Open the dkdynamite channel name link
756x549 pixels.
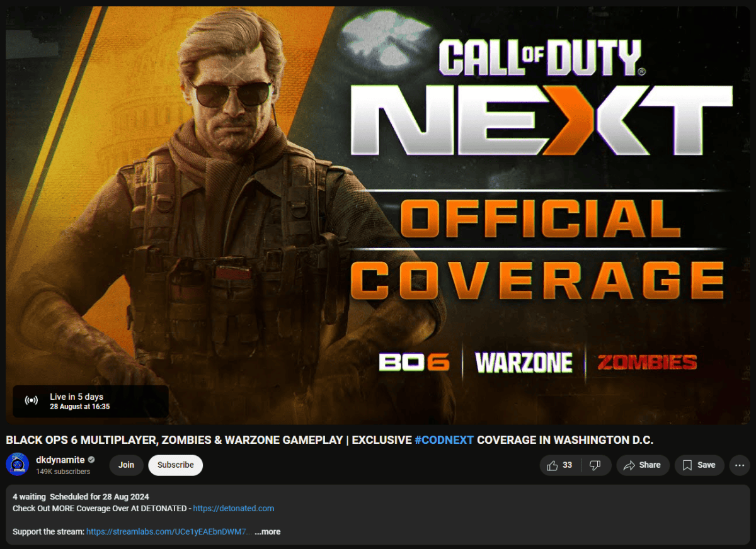click(x=60, y=460)
